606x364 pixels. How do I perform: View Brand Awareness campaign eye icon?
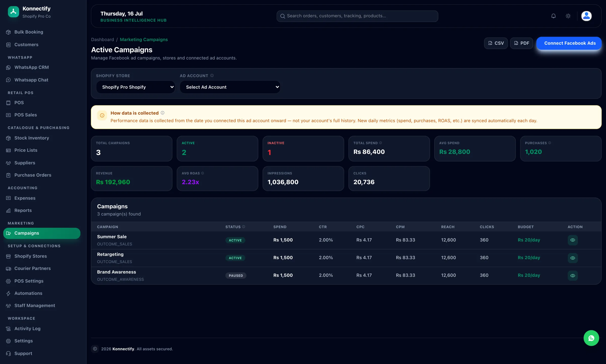[573, 275]
